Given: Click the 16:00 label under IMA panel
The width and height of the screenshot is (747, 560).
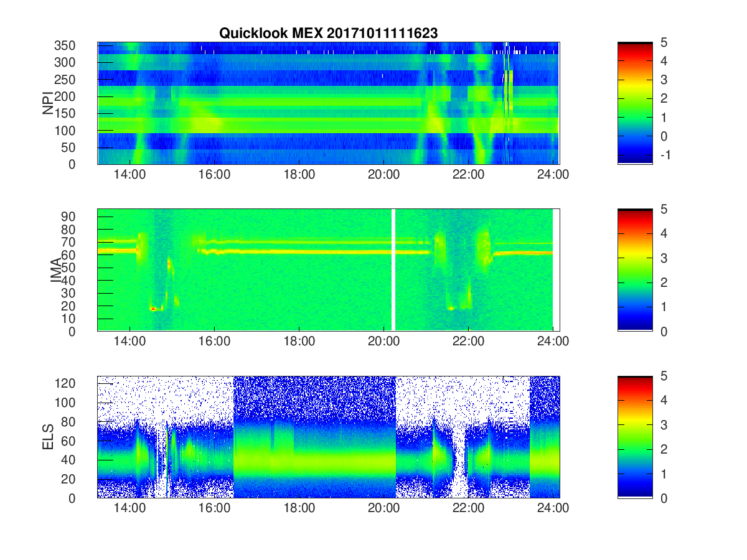Looking at the screenshot, I should tap(214, 342).
